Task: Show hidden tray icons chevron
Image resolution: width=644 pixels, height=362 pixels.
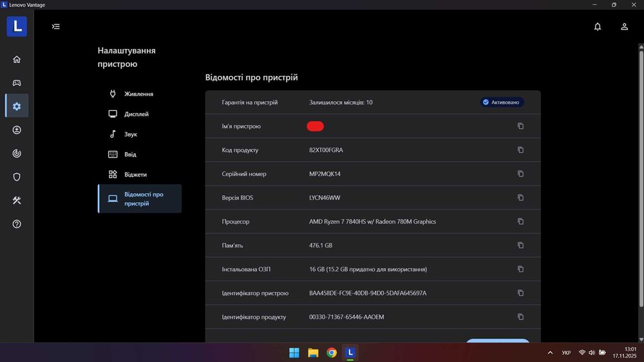Action: tap(550, 352)
